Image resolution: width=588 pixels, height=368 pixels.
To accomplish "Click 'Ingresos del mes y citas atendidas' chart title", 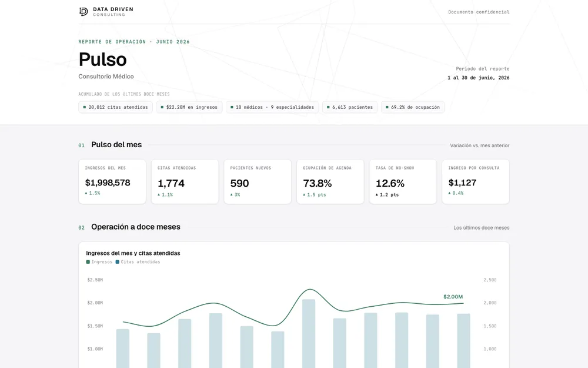I will [133, 253].
